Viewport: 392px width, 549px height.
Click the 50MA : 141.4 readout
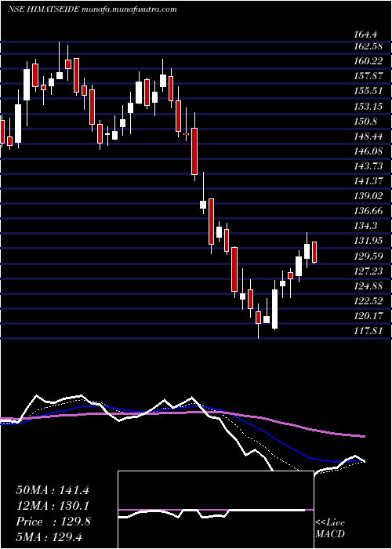coord(53,490)
